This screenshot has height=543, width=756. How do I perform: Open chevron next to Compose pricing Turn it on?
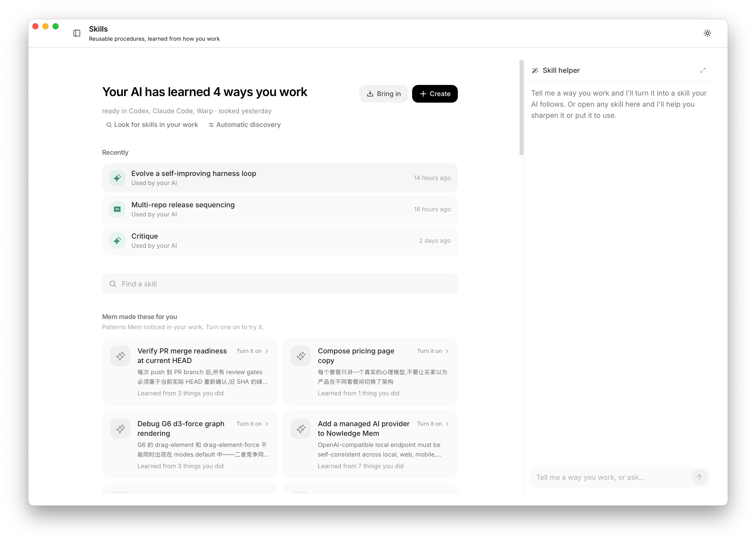[447, 351]
